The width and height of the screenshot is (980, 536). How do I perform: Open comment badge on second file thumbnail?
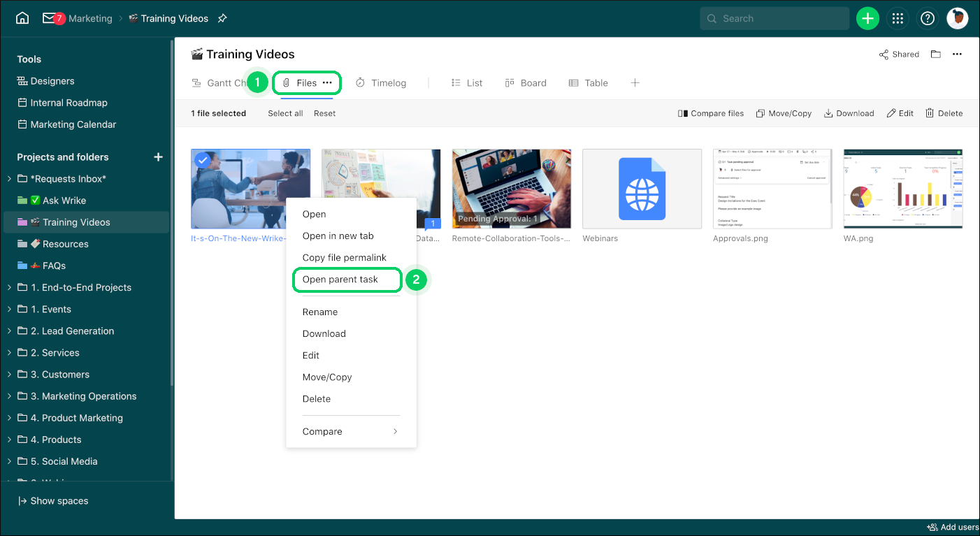click(x=433, y=224)
